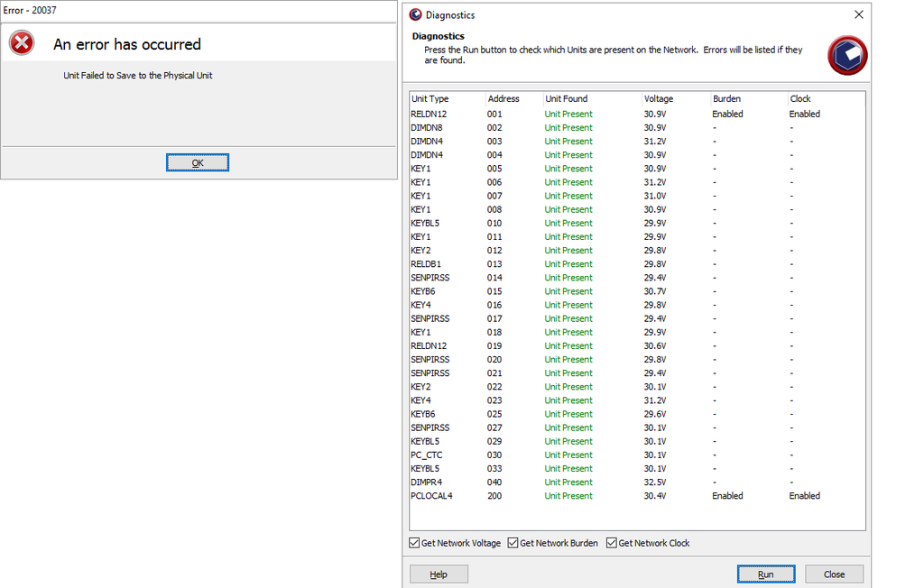Click the C-Bus logo in Diagnostics title bar
The height and width of the screenshot is (588, 924).
click(x=415, y=14)
